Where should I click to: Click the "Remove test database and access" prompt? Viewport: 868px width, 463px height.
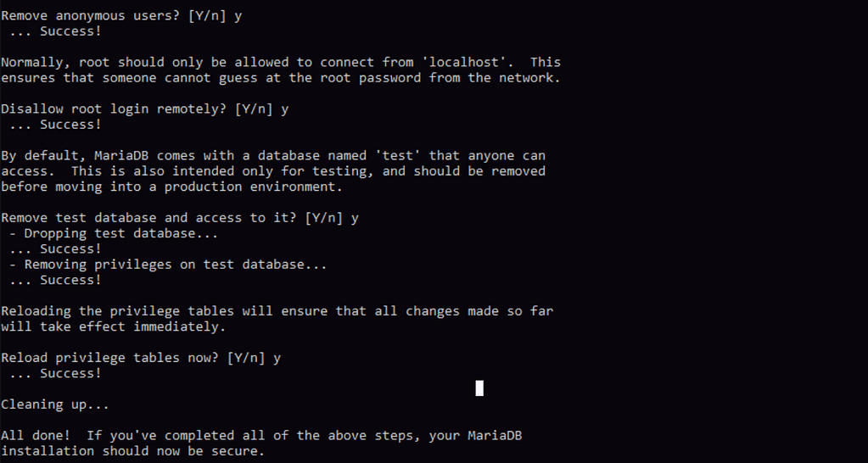tap(179, 218)
